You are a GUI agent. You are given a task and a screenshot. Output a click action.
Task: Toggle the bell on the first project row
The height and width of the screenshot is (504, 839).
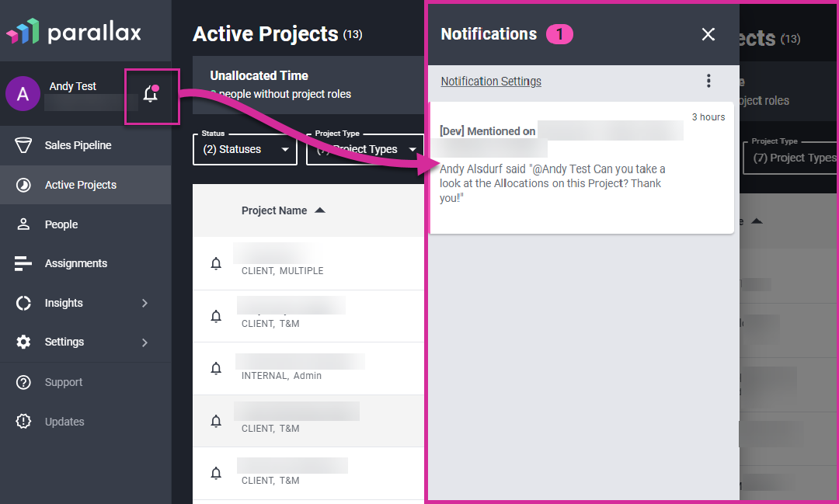(216, 263)
